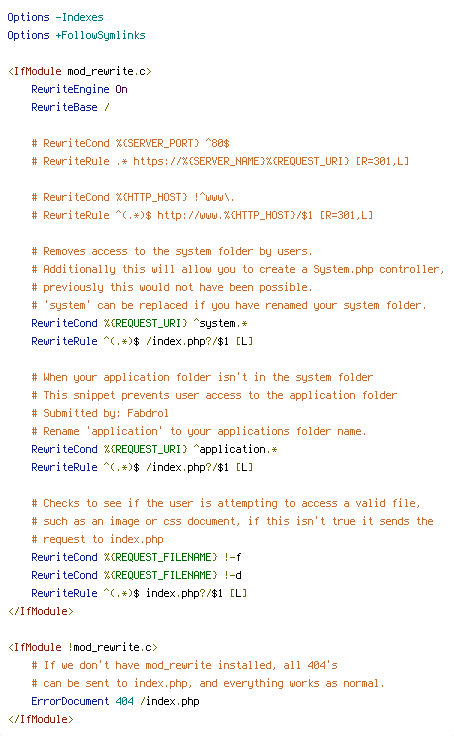Viewport: 454px width, 736px height.
Task: Click commented HTTP_HOST !^www condition
Action: click(133, 197)
